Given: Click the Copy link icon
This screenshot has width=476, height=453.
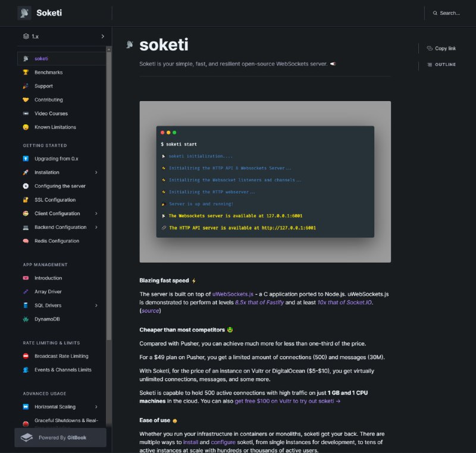Looking at the screenshot, I should click(x=429, y=48).
